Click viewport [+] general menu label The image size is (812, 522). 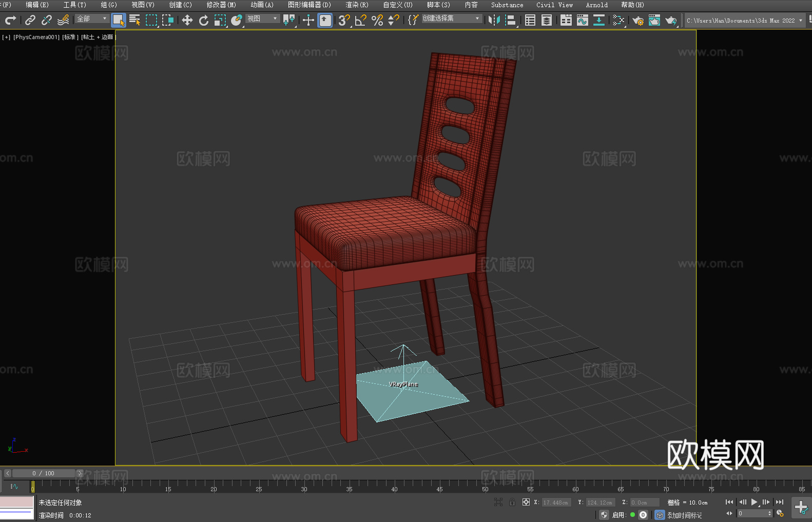pos(6,37)
